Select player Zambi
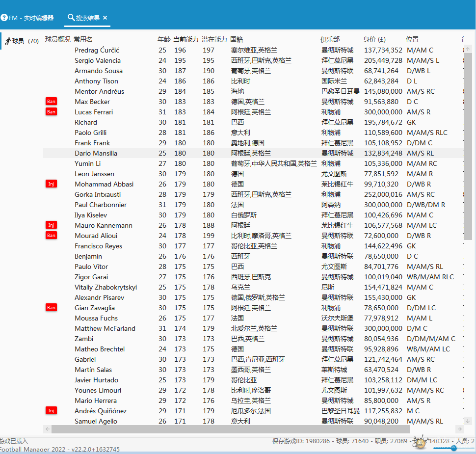This screenshot has height=454, width=476. click(84, 339)
